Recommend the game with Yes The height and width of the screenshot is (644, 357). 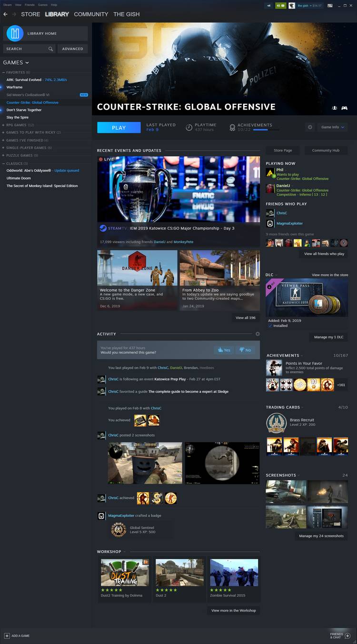coord(224,350)
